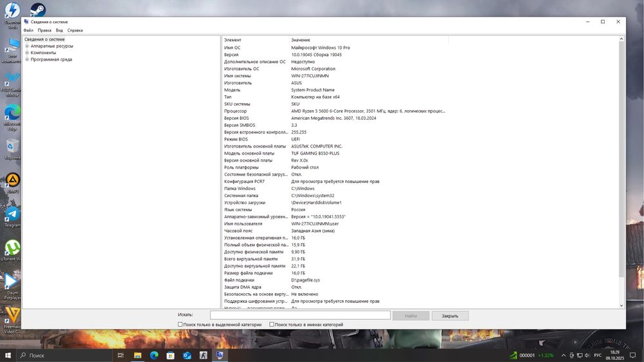The height and width of the screenshot is (362, 644).
Task: Select the System Information taskbar icon
Action: pos(220,355)
